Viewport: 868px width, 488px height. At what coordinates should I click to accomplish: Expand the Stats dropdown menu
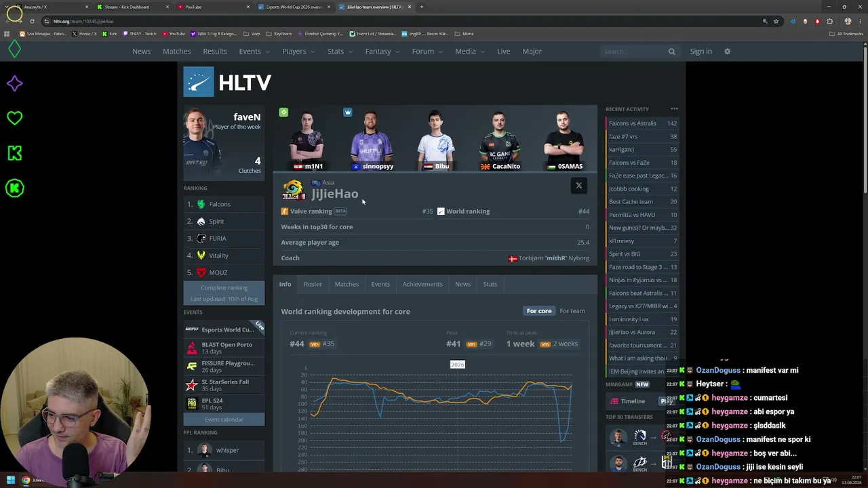pos(339,52)
